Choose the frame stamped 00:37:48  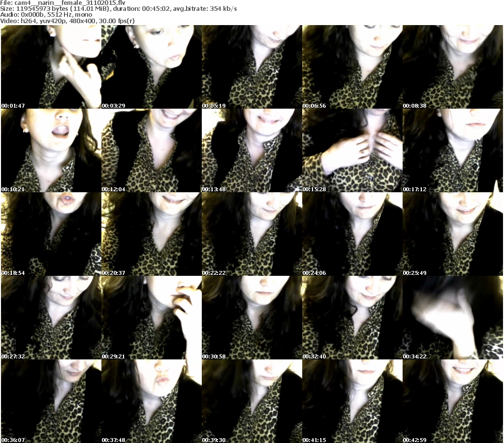[x=152, y=401]
